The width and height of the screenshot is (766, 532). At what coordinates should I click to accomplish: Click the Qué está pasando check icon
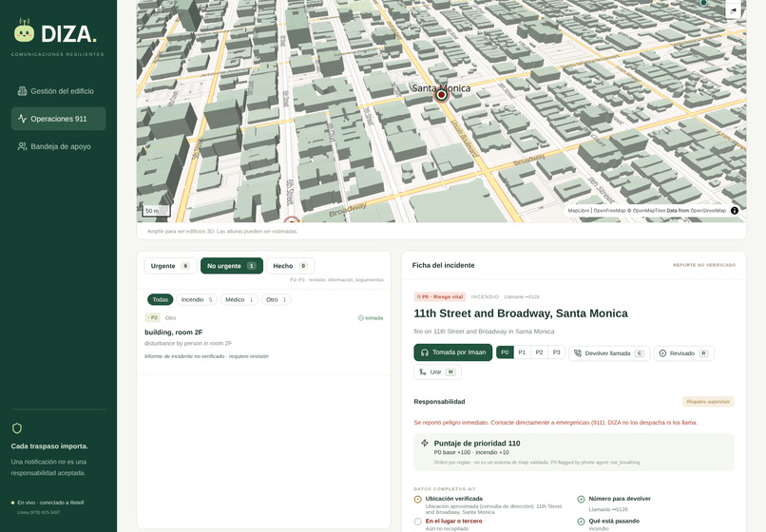coord(581,522)
